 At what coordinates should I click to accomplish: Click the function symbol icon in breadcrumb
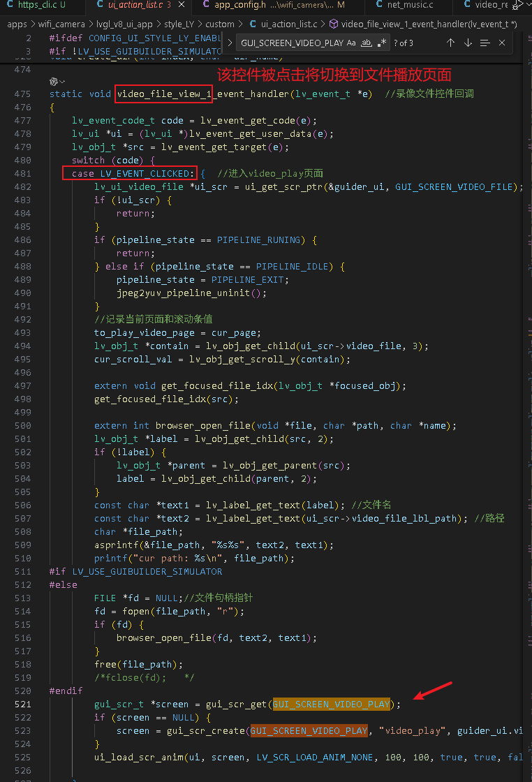pyautogui.click(x=334, y=24)
